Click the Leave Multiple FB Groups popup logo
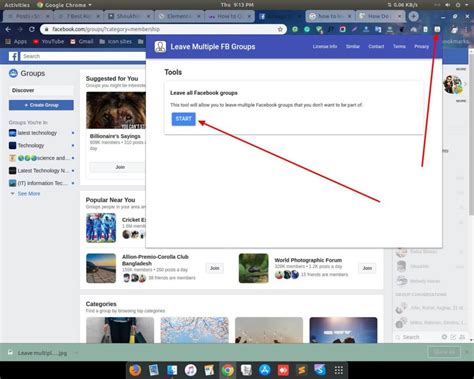The width and height of the screenshot is (474, 379). pos(160,47)
